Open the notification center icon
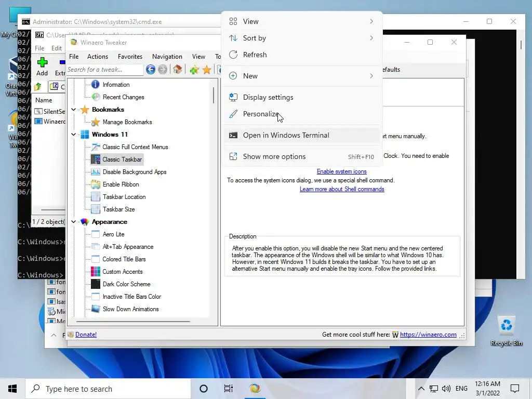The width and height of the screenshot is (532, 399). 515,389
